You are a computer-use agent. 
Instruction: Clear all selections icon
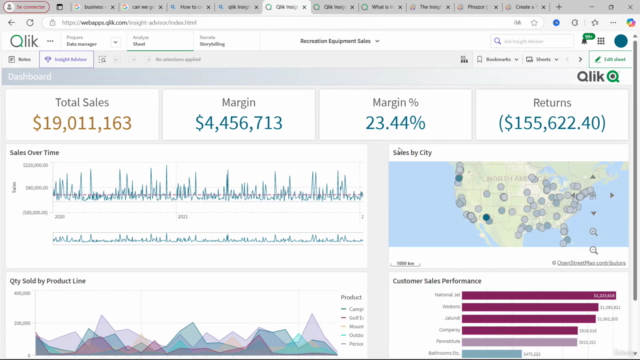[x=147, y=60]
